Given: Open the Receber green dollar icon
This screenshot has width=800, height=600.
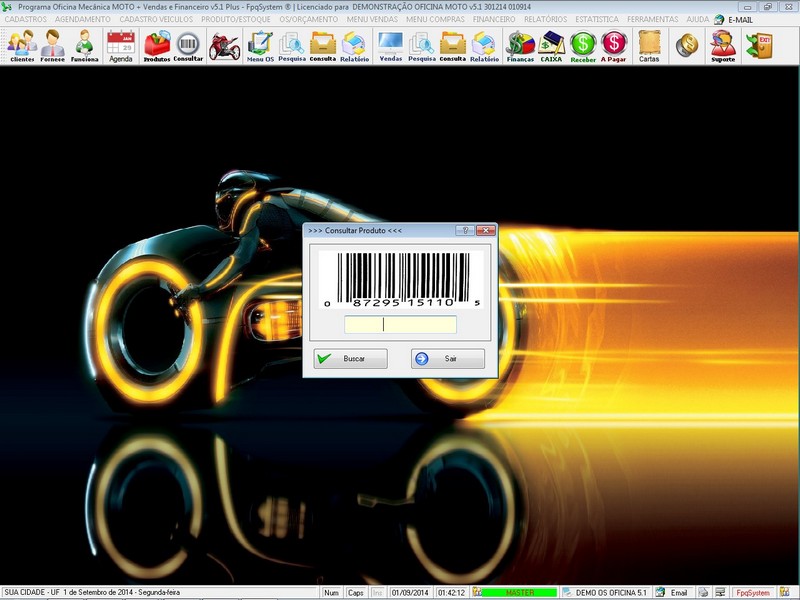Looking at the screenshot, I should tap(583, 46).
